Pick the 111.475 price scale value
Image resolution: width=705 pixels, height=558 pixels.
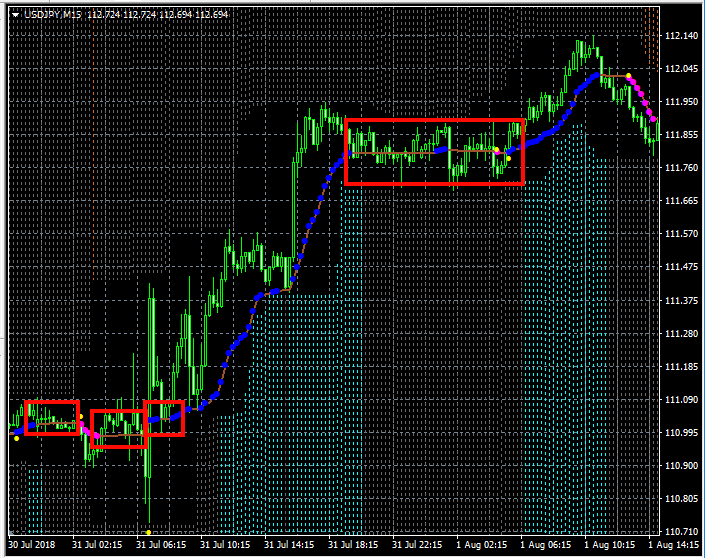(682, 267)
